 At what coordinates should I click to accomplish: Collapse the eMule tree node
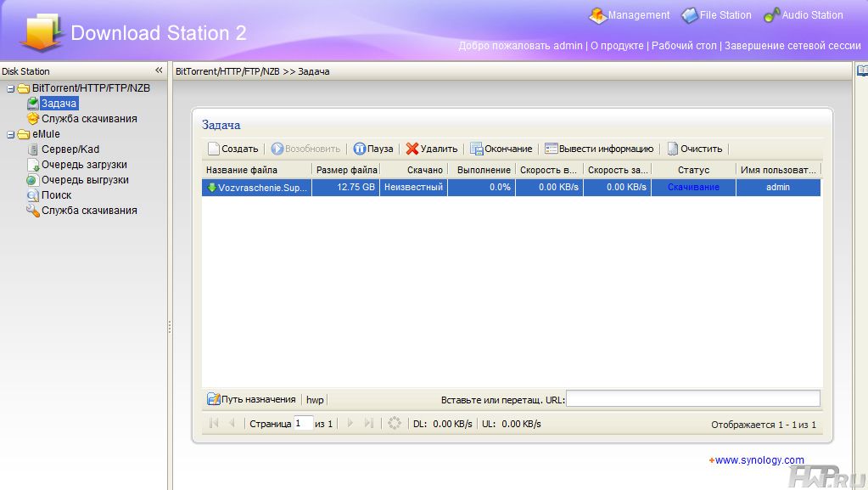click(x=10, y=134)
